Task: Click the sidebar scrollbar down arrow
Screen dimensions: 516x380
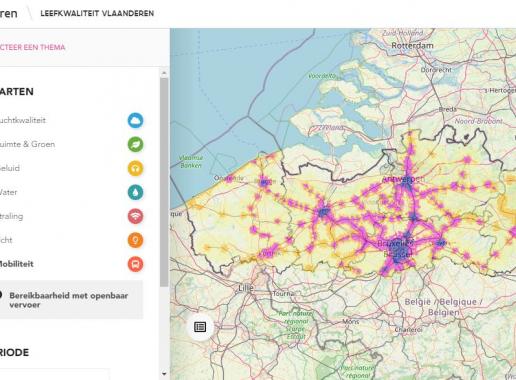Action: [164, 374]
